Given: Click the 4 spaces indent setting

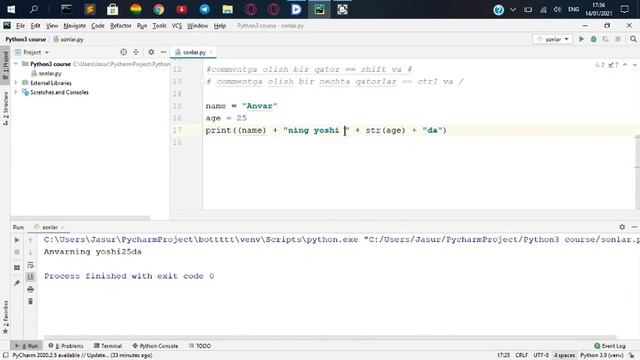Looking at the screenshot, I should click(564, 355).
